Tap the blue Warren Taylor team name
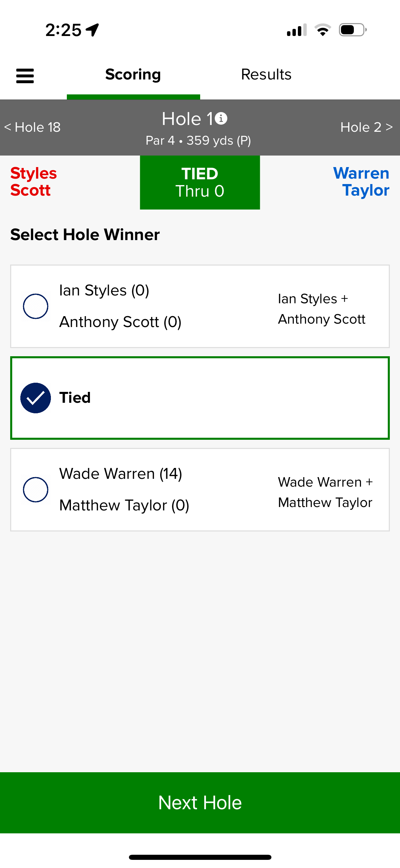 coord(361,182)
